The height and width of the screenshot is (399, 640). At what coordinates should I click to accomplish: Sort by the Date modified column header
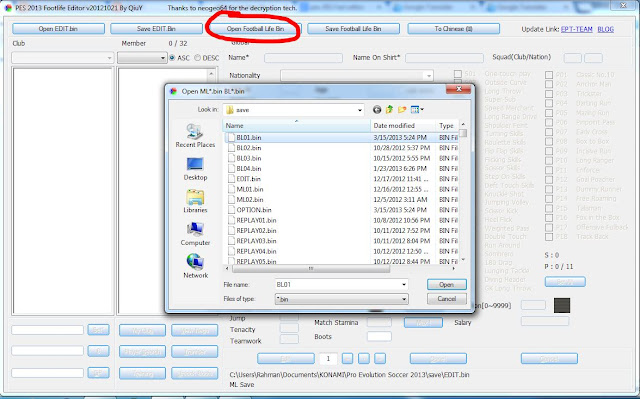pos(403,126)
